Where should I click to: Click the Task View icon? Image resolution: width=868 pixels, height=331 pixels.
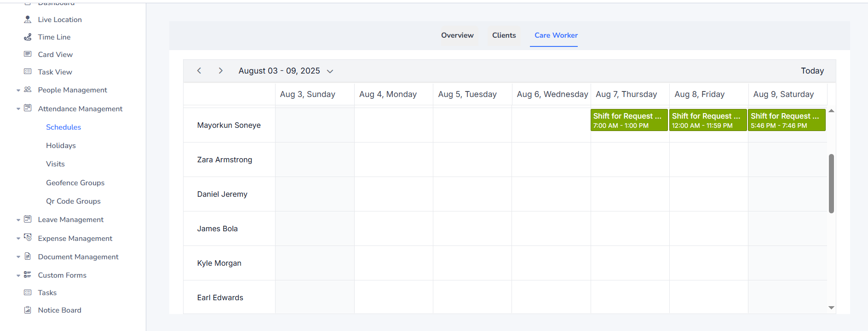pyautogui.click(x=28, y=72)
